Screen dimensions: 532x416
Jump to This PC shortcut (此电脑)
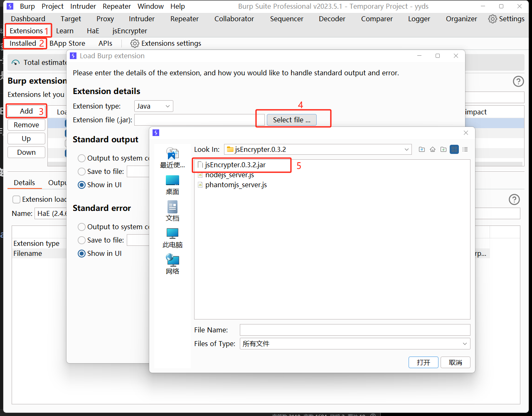pos(172,238)
